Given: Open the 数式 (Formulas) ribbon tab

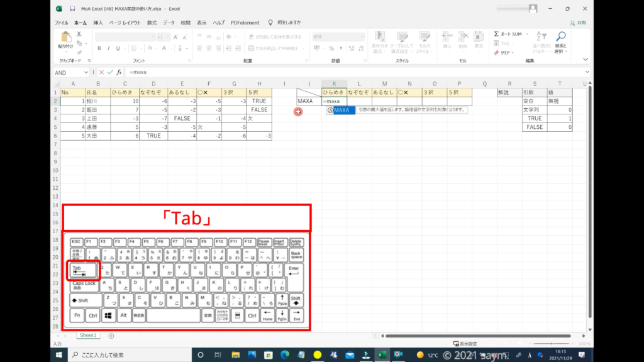Looking at the screenshot, I should coord(152,23).
